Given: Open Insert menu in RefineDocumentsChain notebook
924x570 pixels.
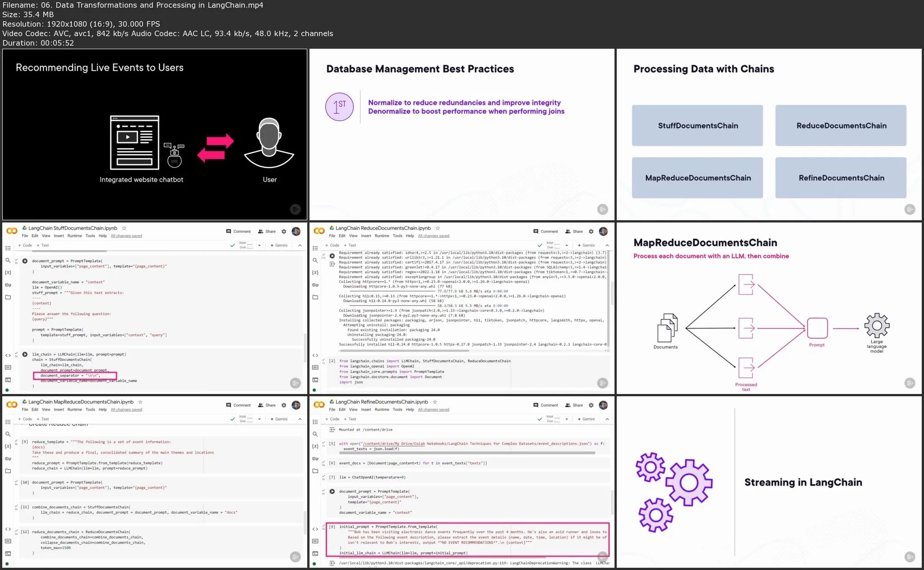Looking at the screenshot, I should (366, 410).
